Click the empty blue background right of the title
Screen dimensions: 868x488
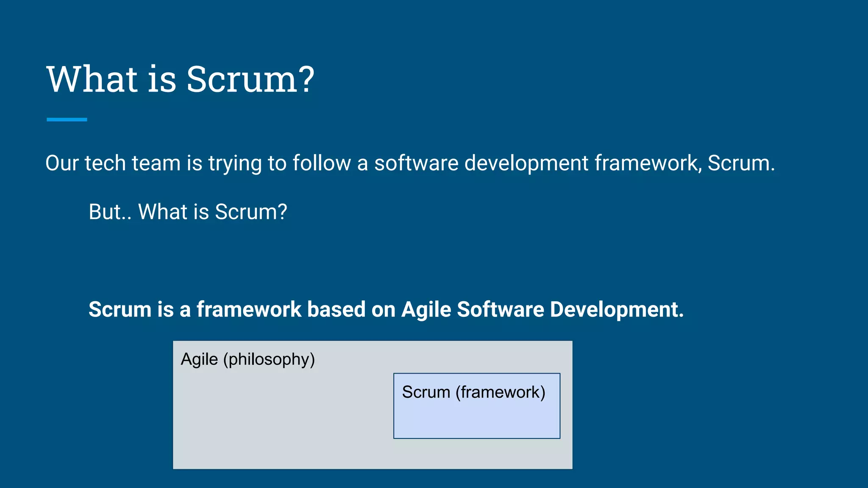593,80
